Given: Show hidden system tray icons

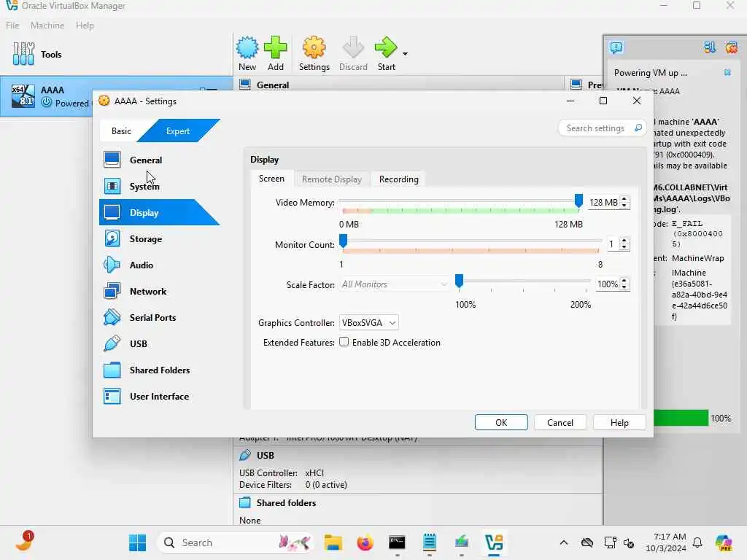Looking at the screenshot, I should (x=564, y=542).
